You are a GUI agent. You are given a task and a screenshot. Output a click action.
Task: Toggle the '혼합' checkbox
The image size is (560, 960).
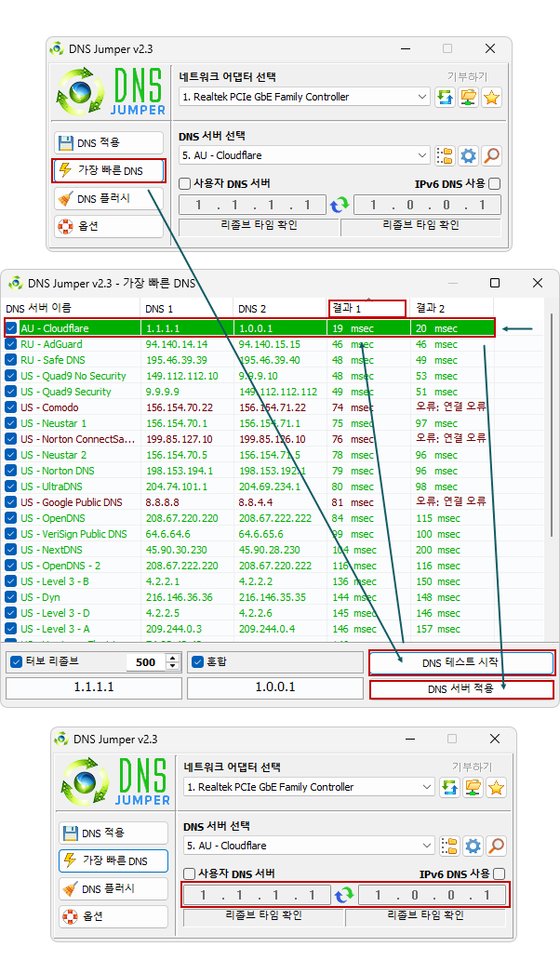tap(198, 661)
